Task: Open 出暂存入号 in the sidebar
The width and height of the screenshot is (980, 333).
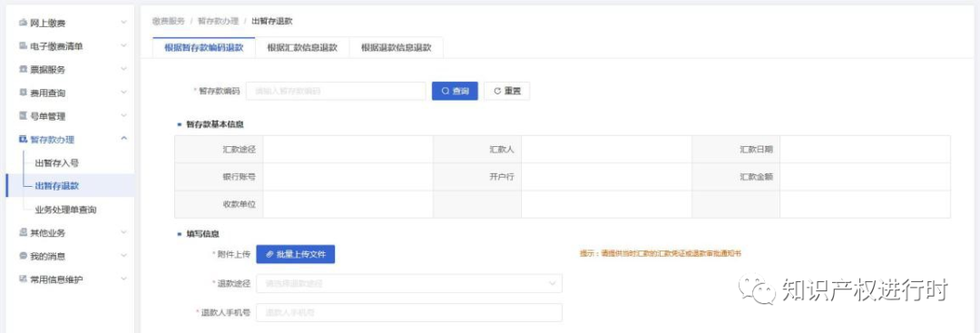Action: tap(57, 162)
